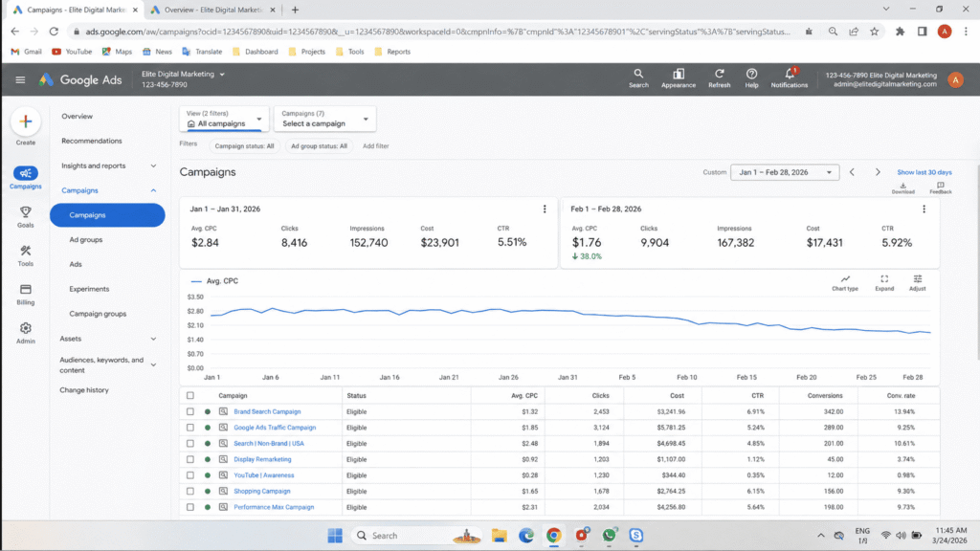This screenshot has height=551, width=980.
Task: Reload the browser page
Action: 54,32
